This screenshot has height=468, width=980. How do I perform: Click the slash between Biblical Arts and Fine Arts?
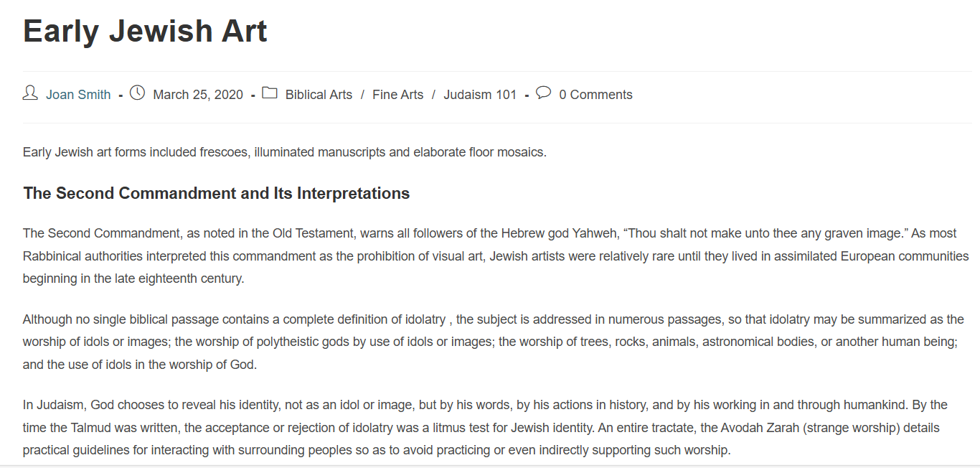point(362,95)
